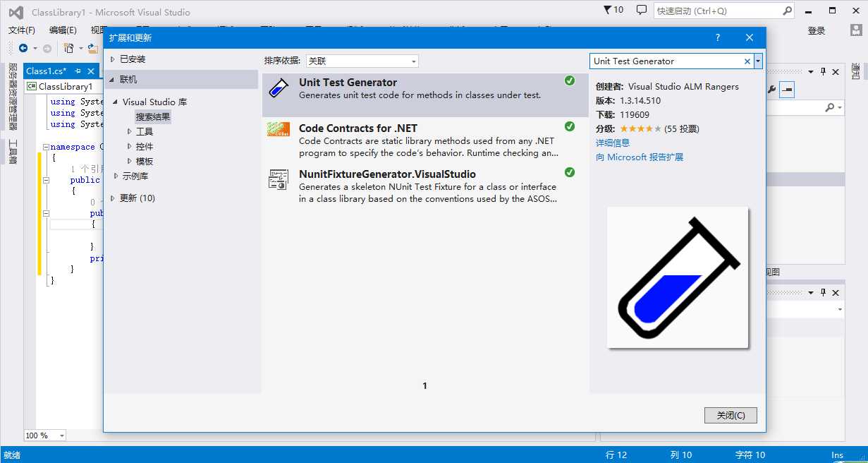Pin the lower right tool panel

pos(823,292)
